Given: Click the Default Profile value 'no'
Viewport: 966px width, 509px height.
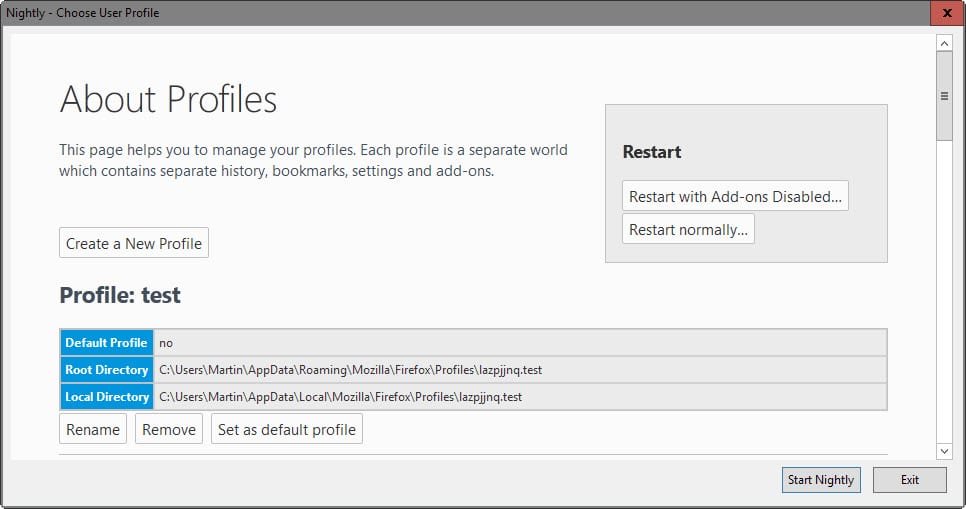Looking at the screenshot, I should point(166,343).
